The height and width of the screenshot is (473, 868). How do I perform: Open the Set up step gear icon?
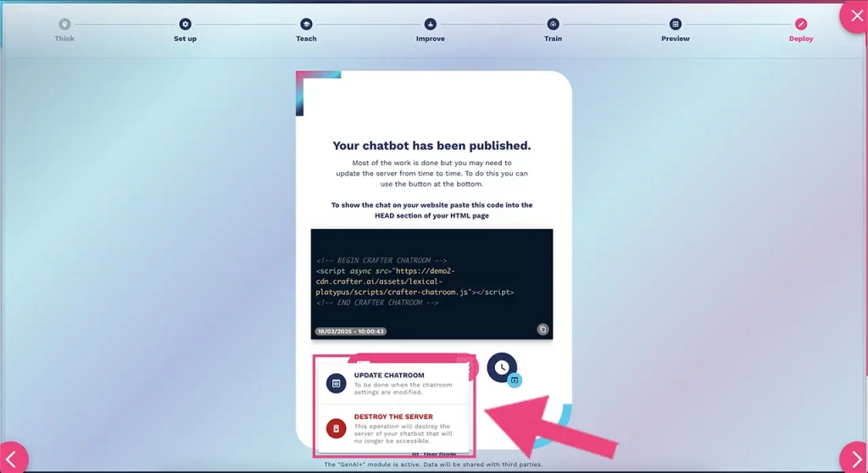[185, 24]
